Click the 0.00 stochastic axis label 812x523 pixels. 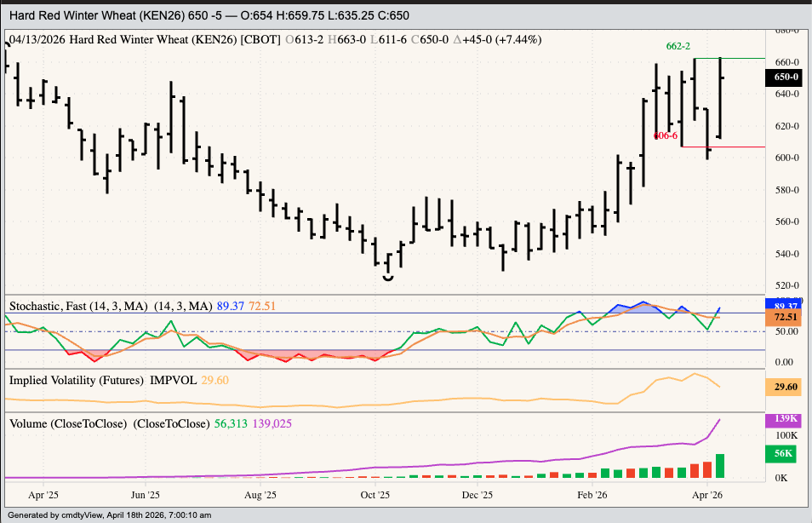(x=784, y=362)
